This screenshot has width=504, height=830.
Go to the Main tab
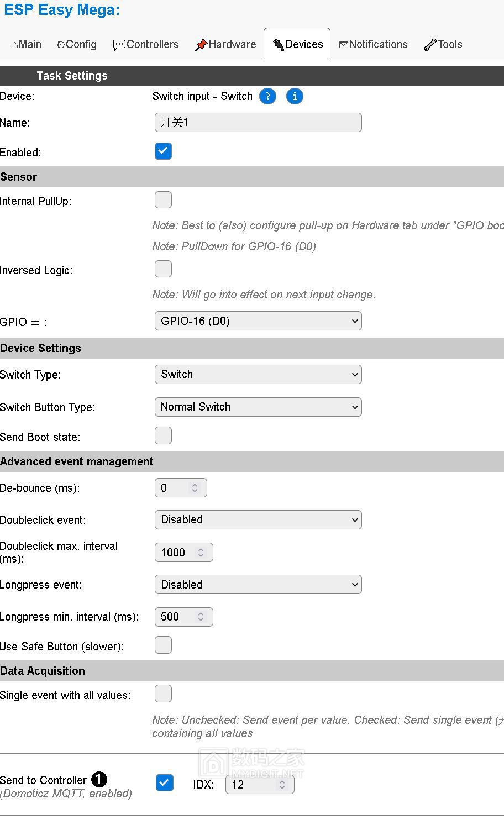coord(27,45)
